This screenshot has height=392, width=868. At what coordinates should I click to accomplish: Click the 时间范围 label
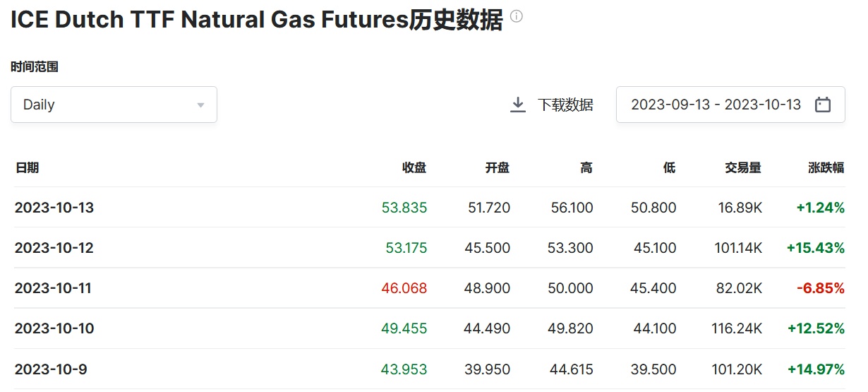pos(34,67)
